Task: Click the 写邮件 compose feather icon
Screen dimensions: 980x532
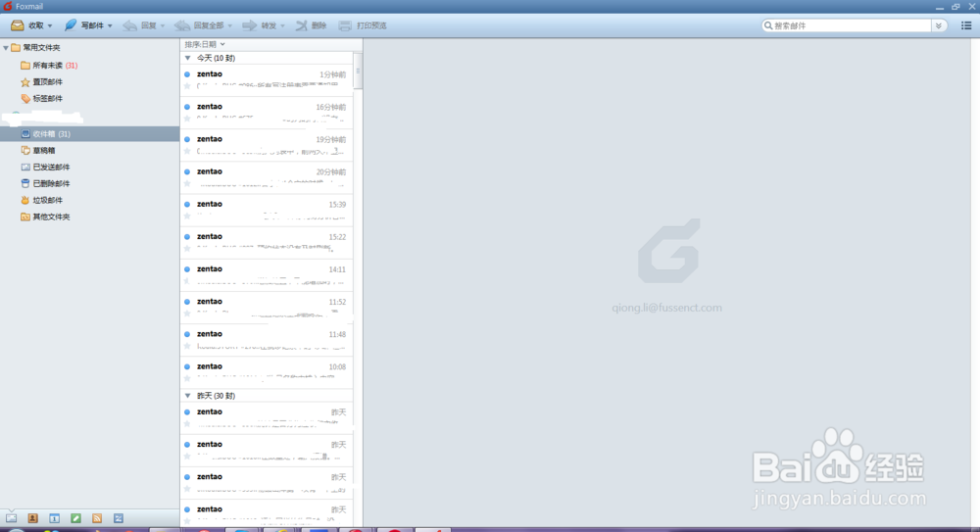Action: pos(70,25)
